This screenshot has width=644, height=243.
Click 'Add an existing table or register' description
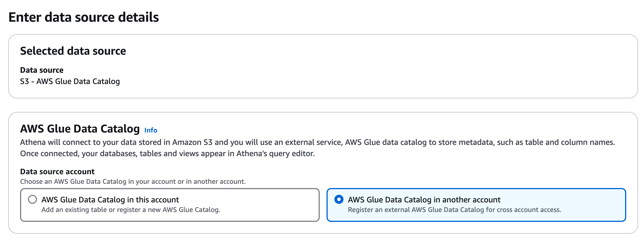click(131, 210)
